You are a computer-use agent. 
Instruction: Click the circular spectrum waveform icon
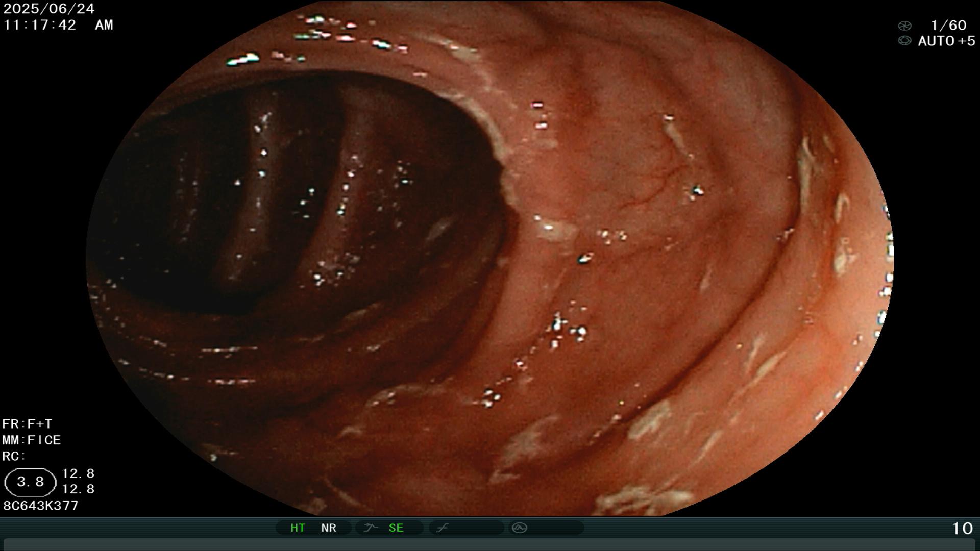coord(519,528)
